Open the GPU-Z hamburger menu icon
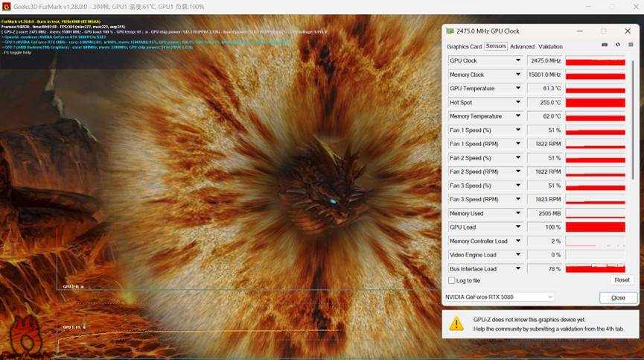644x360 pixels. click(x=630, y=45)
